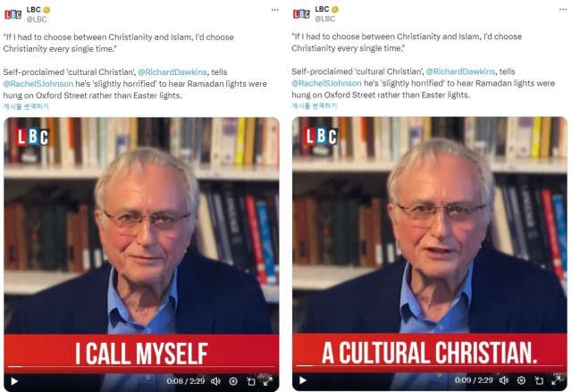Image resolution: width=572 pixels, height=392 pixels.
Task: Seek along left video progress bar
Action: 141,366
